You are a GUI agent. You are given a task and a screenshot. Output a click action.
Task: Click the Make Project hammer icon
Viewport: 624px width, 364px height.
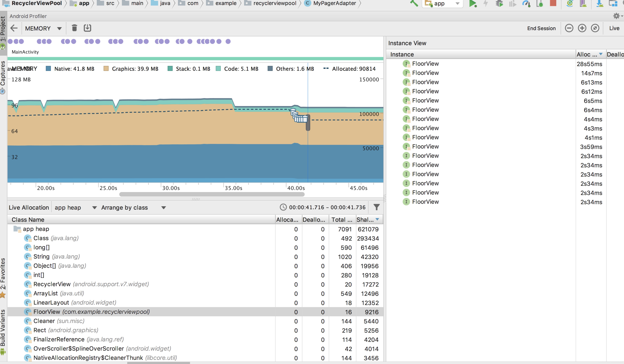point(414,3)
